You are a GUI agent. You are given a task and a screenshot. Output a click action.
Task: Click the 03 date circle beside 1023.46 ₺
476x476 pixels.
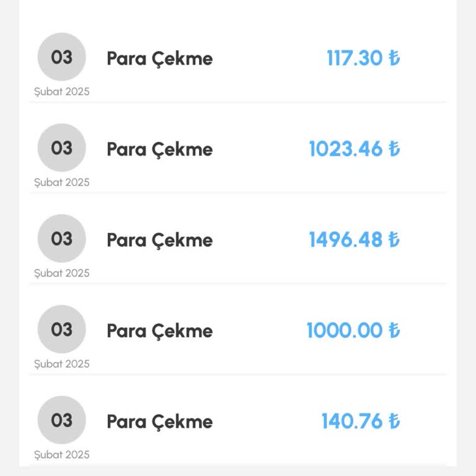[x=61, y=148]
